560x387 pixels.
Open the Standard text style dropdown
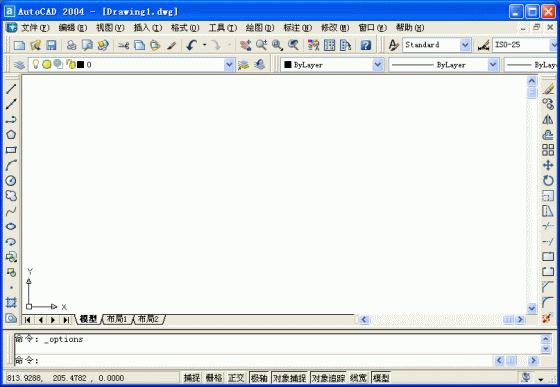coord(465,45)
